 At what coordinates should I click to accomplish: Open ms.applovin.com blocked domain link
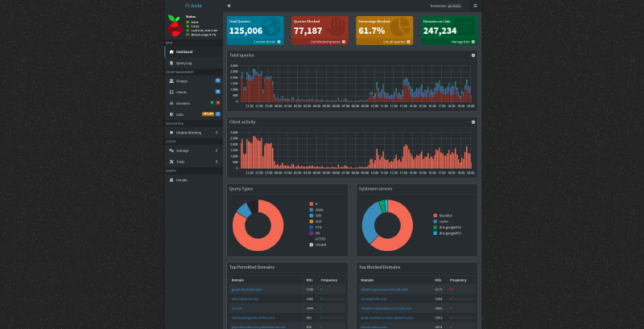click(x=374, y=298)
